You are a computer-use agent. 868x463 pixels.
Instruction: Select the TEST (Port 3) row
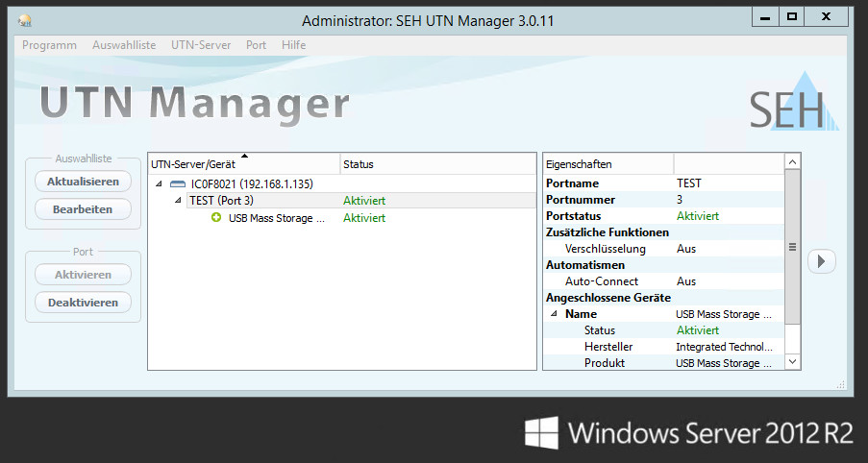(x=342, y=200)
